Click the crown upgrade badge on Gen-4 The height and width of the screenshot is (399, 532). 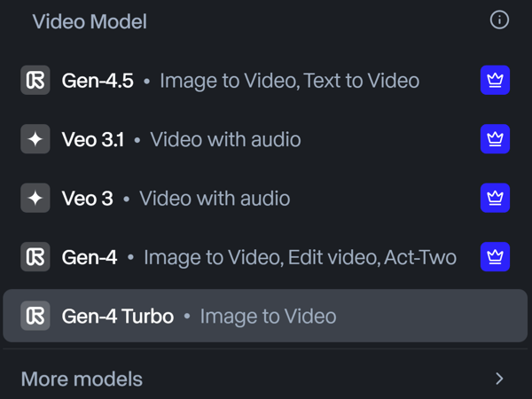point(495,257)
